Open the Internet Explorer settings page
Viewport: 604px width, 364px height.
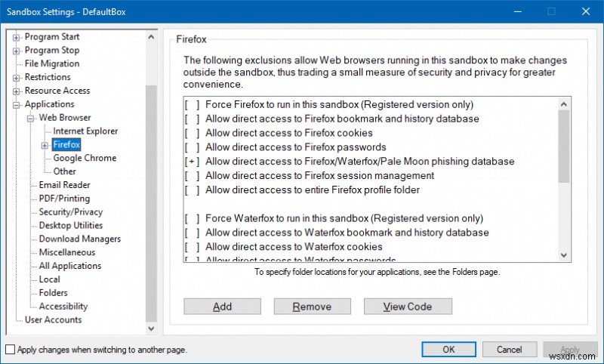click(x=85, y=131)
